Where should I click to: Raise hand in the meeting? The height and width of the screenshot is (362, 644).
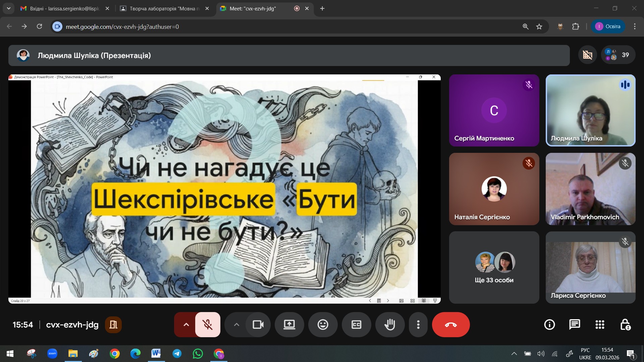pos(390,324)
